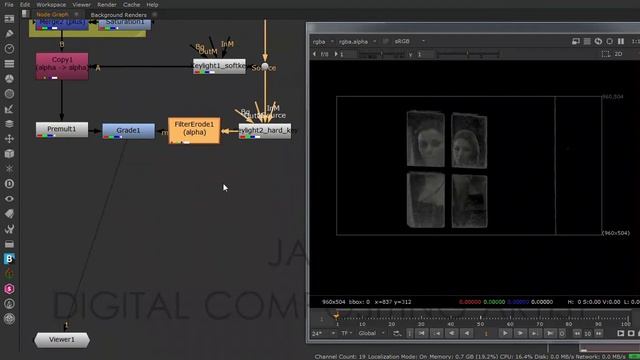Toggle the loop mode button after last-frame
The width and height of the screenshot is (640, 360).
(x=562, y=333)
